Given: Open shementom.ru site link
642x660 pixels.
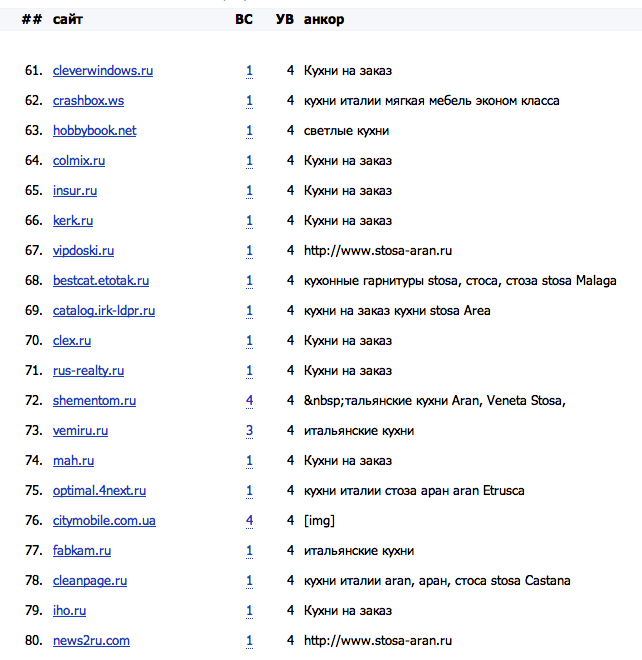Looking at the screenshot, I should [94, 401].
